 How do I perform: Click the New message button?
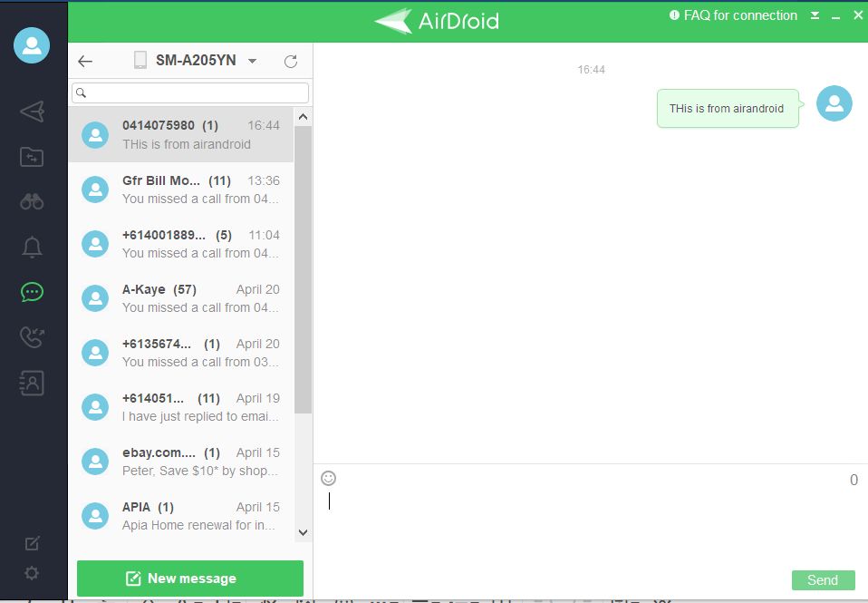[190, 578]
